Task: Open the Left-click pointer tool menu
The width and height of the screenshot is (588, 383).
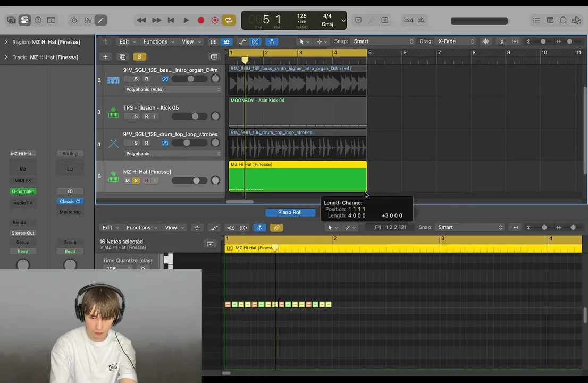Action: [x=304, y=41]
